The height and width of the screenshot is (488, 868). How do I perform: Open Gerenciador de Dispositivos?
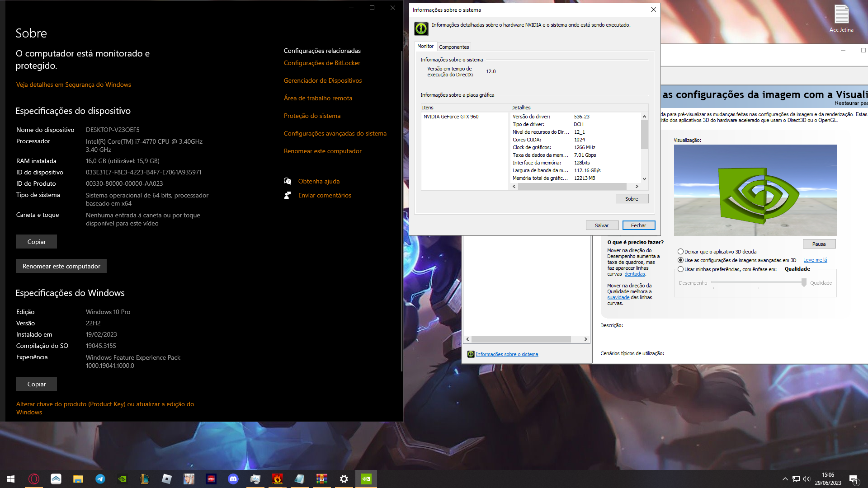323,80
